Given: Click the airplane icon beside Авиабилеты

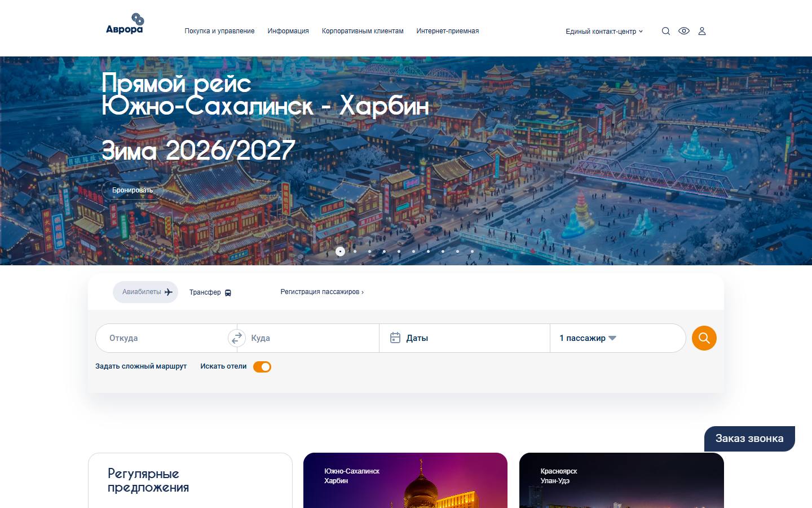Looking at the screenshot, I should click(x=169, y=292).
